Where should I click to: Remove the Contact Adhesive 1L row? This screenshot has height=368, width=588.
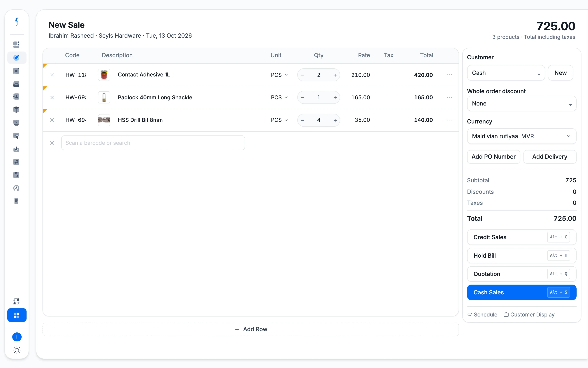tap(52, 75)
